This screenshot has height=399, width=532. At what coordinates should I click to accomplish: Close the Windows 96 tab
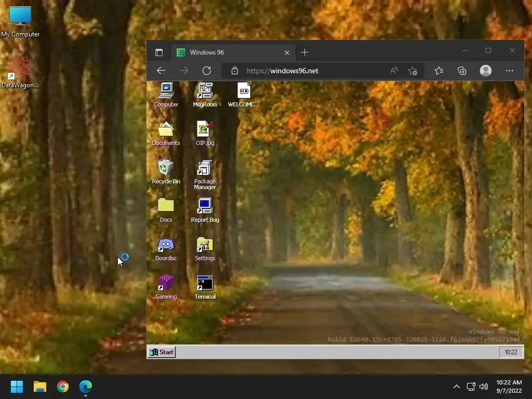click(287, 52)
